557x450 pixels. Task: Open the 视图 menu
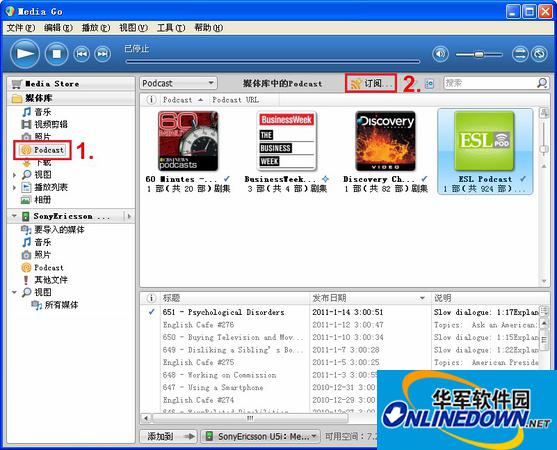133,28
